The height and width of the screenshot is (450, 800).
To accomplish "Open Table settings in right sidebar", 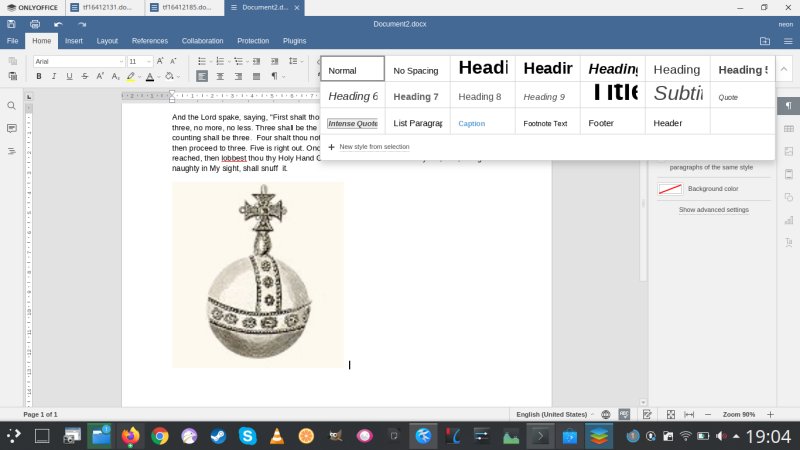I will [x=789, y=128].
